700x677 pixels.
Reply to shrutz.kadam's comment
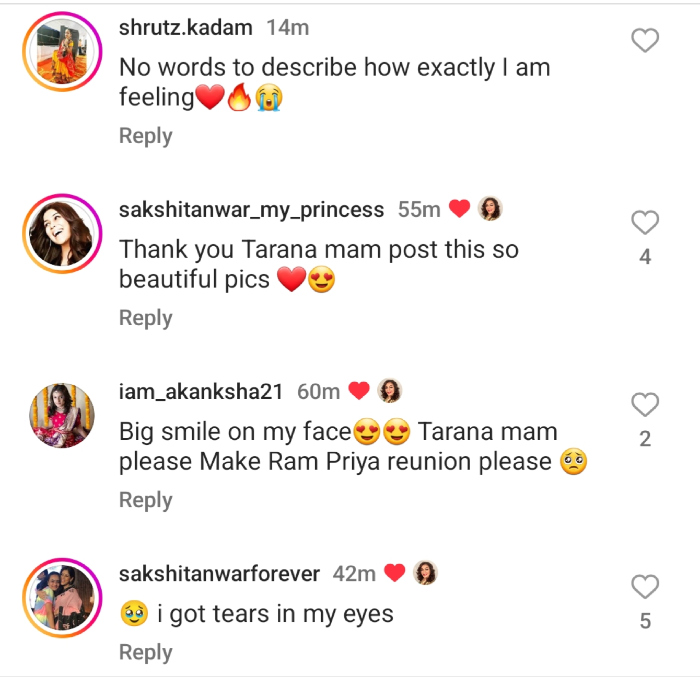pyautogui.click(x=146, y=136)
